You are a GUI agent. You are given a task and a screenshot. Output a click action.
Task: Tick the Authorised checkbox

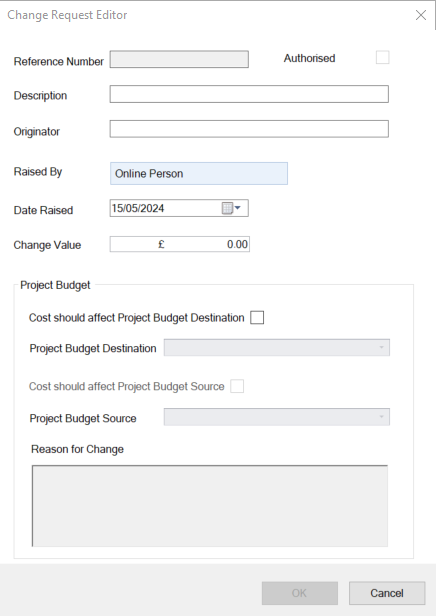click(x=383, y=57)
